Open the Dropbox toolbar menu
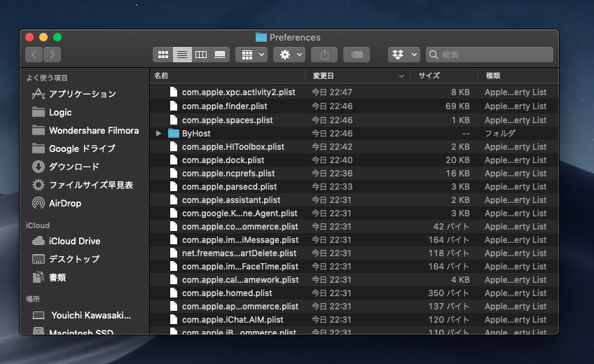Screen dimensions: 594x364 [404, 55]
